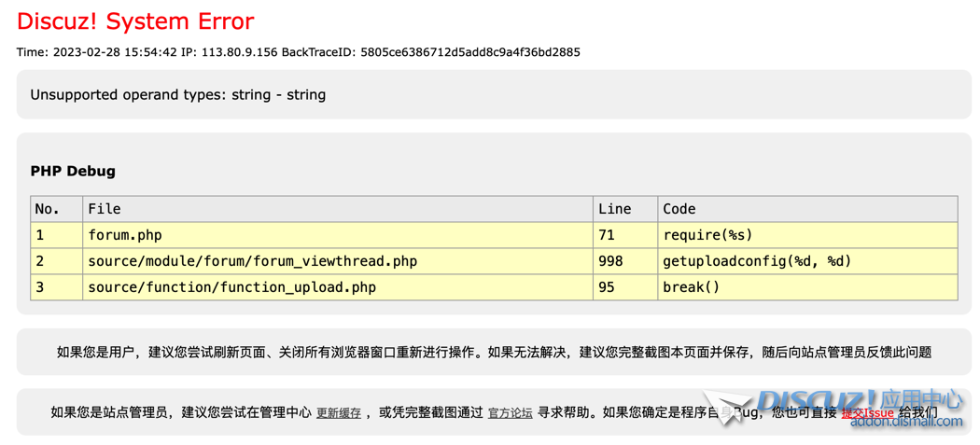Image resolution: width=980 pixels, height=445 pixels.
Task: Select the forum.php table cell
Action: click(x=125, y=235)
